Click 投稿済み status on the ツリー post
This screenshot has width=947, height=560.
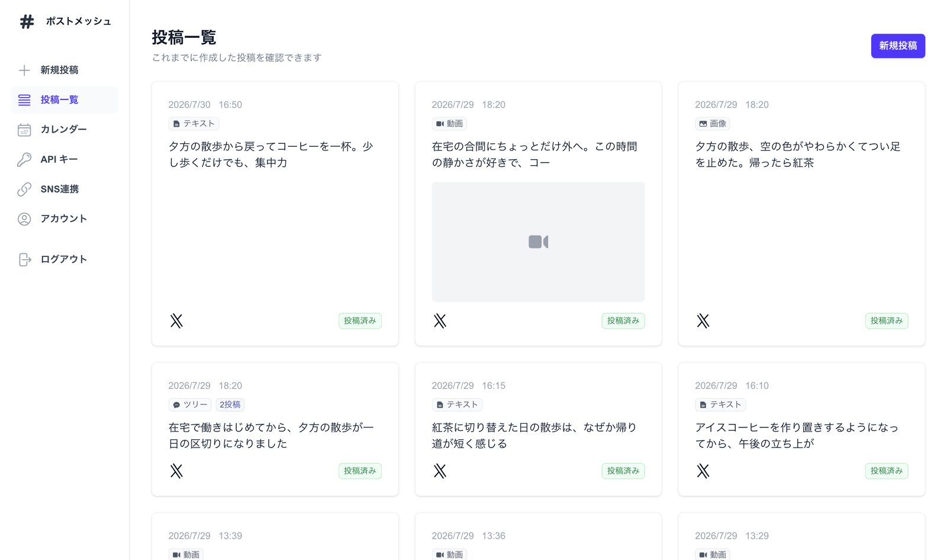[360, 471]
